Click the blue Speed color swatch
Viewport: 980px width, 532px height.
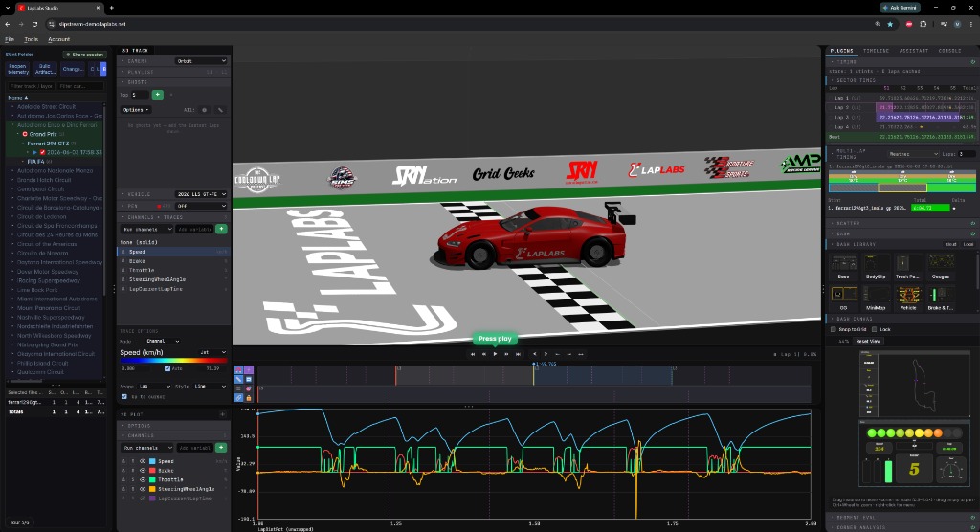(152, 461)
